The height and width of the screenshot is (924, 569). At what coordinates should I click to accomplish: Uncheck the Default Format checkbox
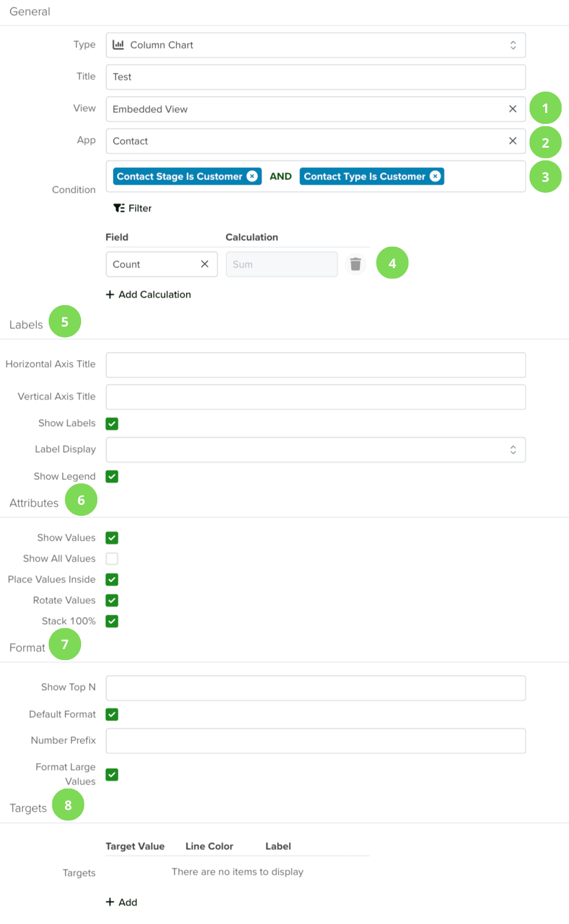[112, 714]
